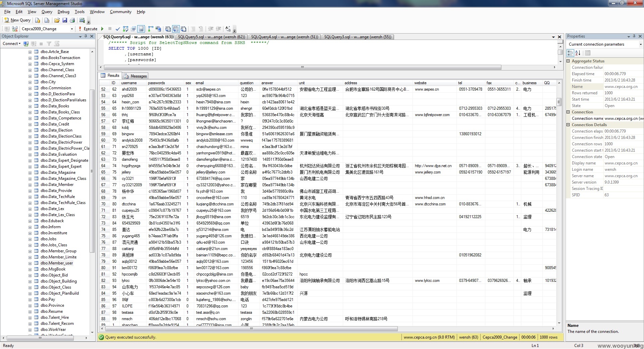The height and width of the screenshot is (349, 644).
Task: Display Estimated Execution Plan icon
Action: (125, 29)
